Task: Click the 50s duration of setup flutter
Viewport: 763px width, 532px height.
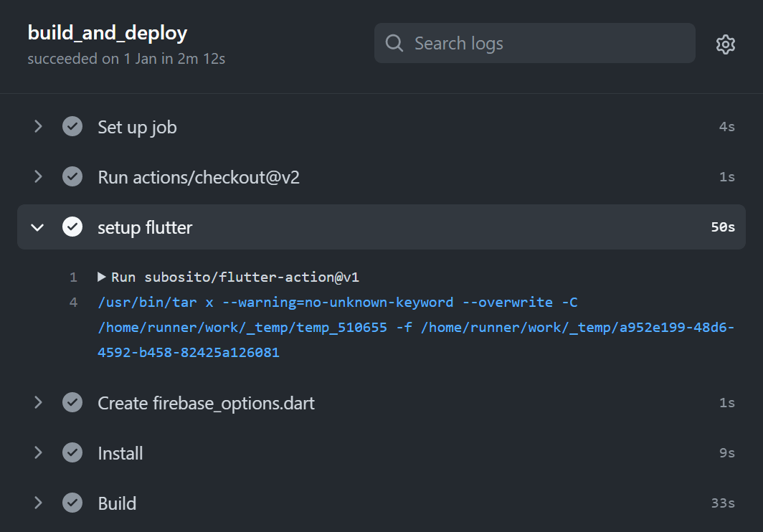Action: 723,227
